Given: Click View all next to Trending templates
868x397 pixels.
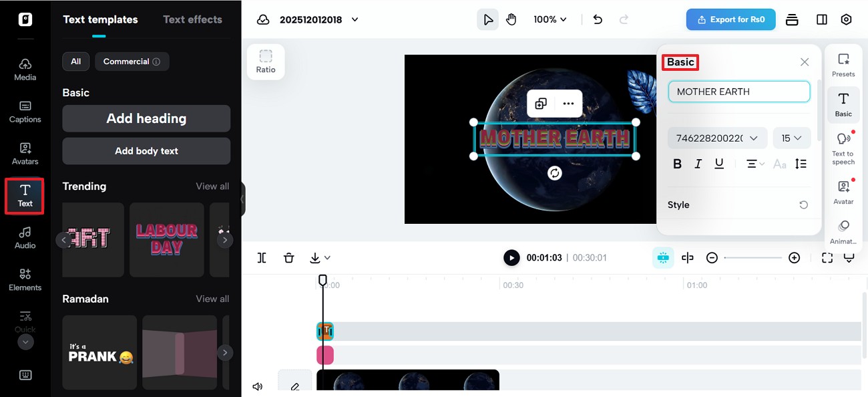Looking at the screenshot, I should (212, 186).
